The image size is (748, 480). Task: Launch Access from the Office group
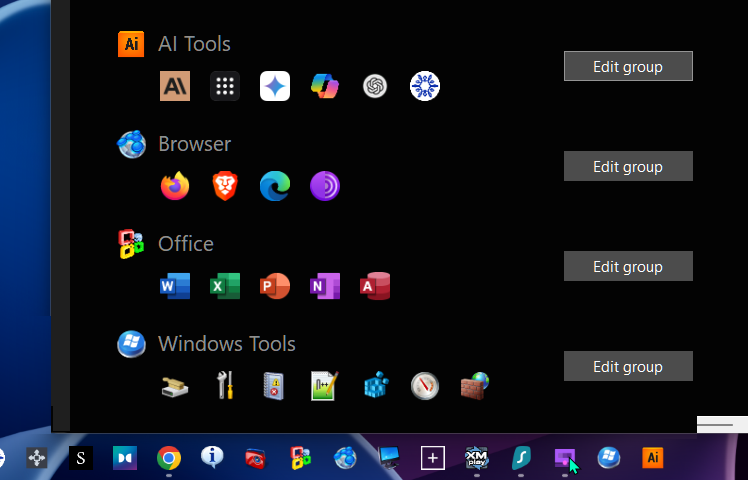[375, 286]
